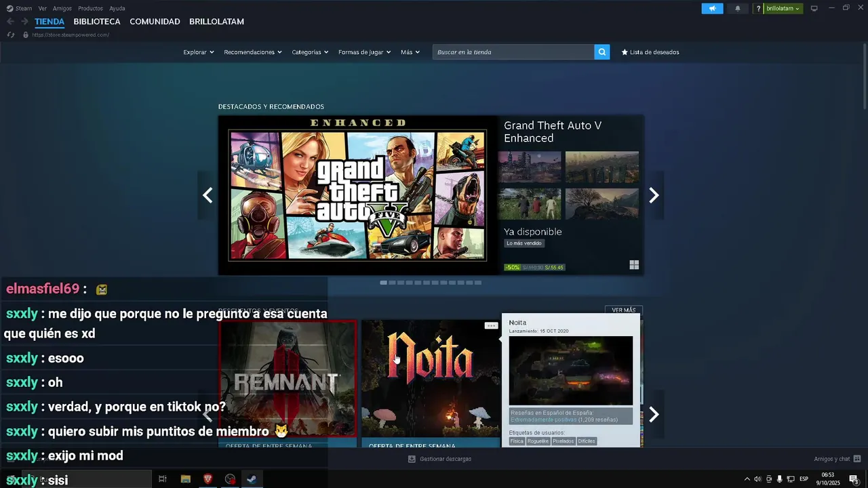
Task: Open the notifications bell
Action: (738, 8)
